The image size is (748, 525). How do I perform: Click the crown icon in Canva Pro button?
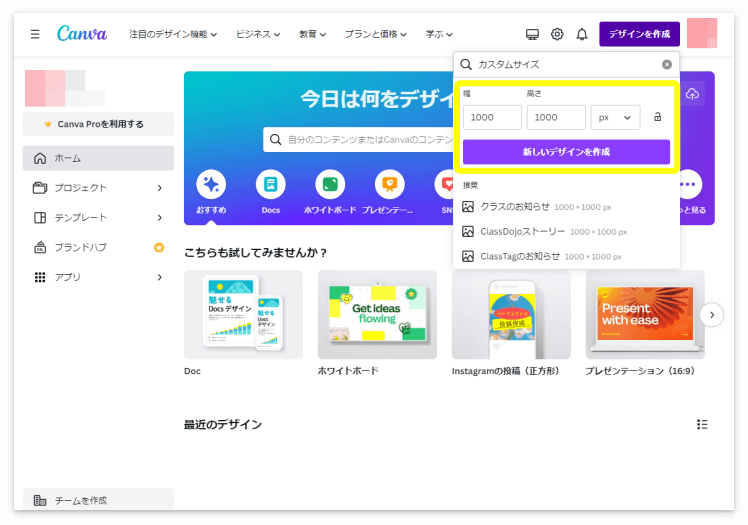click(48, 124)
